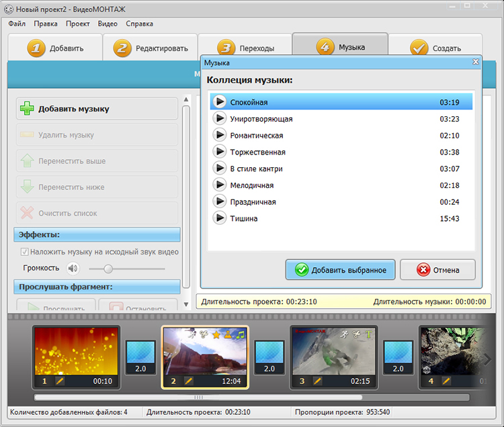Play preview of Романтическая track
The height and width of the screenshot is (427, 504).
pyautogui.click(x=219, y=135)
